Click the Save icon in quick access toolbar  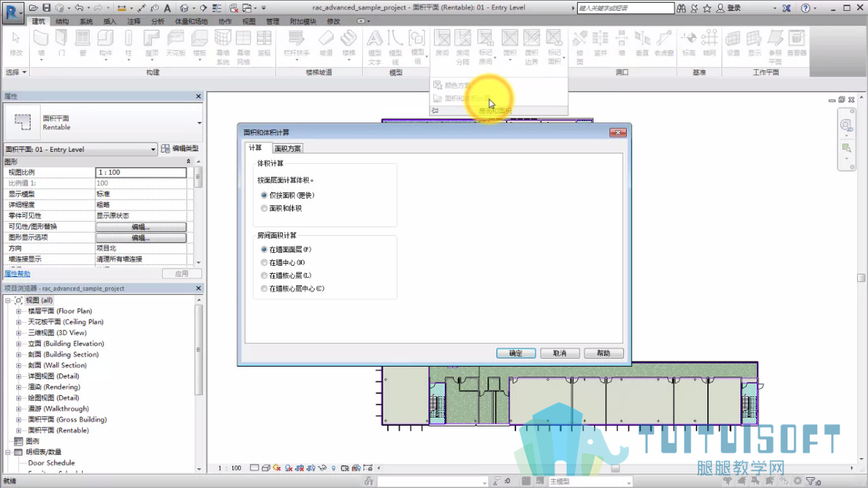point(46,8)
